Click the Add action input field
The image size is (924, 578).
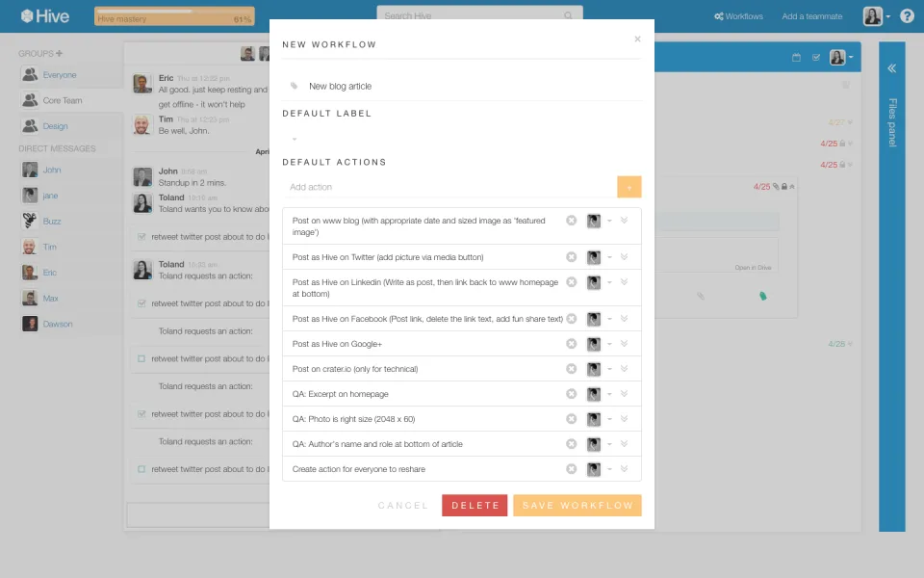(x=449, y=187)
